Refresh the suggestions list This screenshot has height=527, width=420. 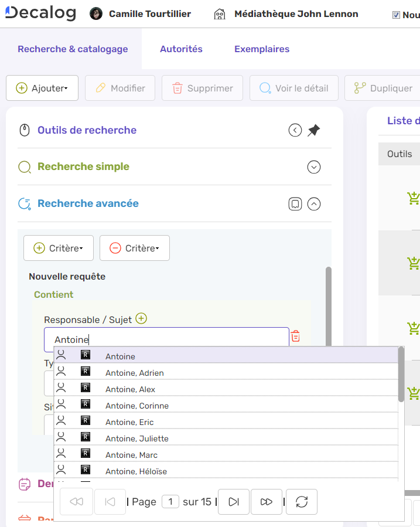tap(302, 502)
